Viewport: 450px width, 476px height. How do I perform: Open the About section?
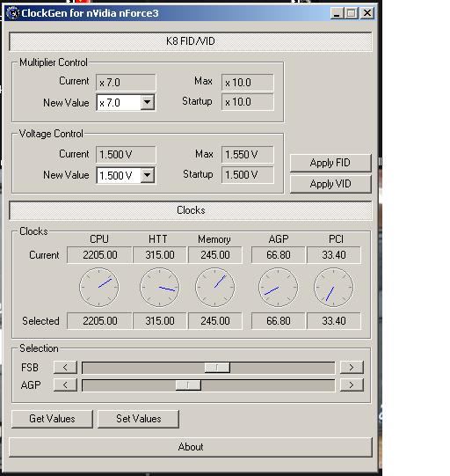point(191,447)
